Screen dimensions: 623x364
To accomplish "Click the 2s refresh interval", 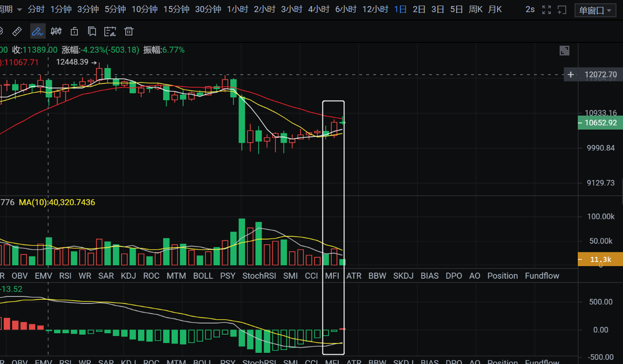I will tap(530, 9).
